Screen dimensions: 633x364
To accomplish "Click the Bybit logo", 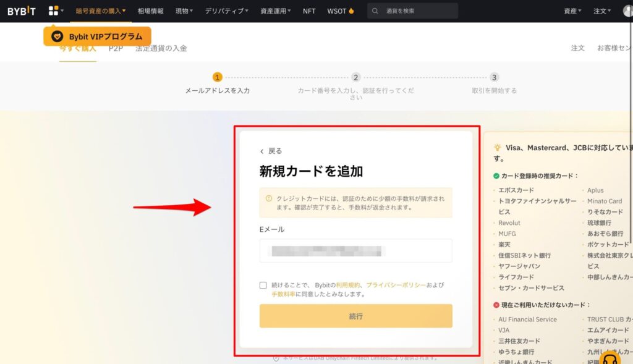I will point(22,11).
